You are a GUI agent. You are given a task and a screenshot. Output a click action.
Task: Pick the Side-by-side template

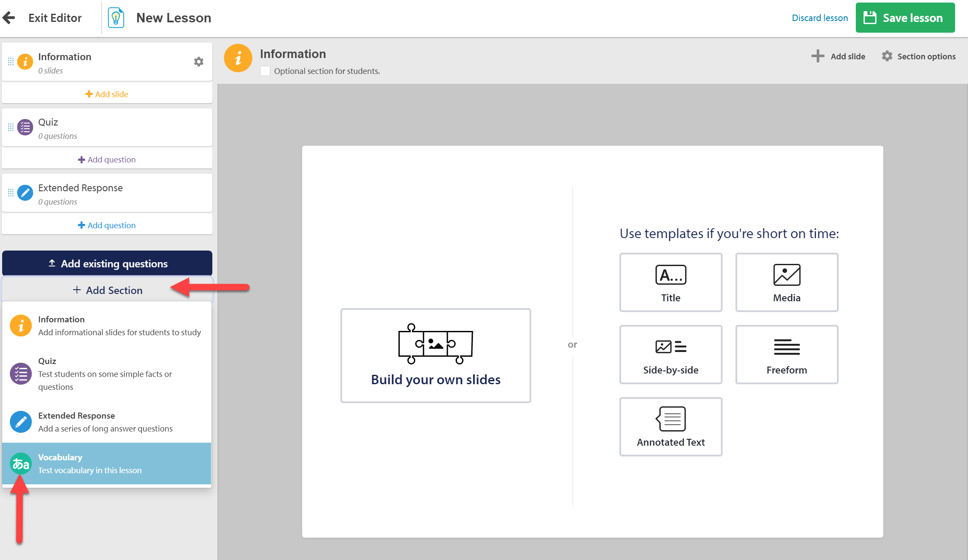[671, 355]
